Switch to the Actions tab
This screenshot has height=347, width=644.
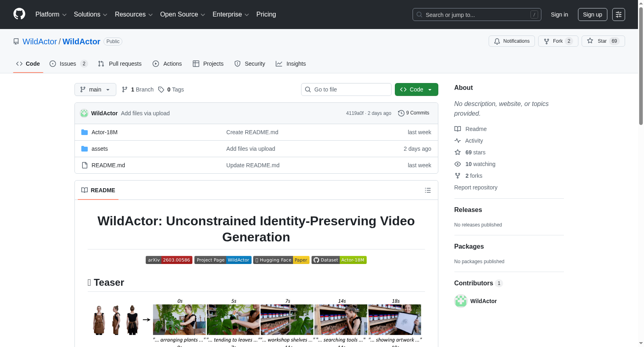167,64
